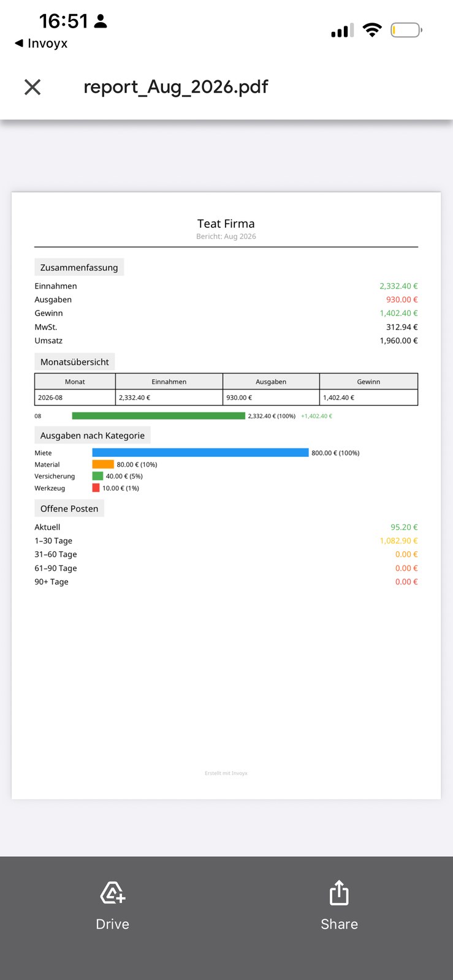This screenshot has width=453, height=980.
Task: Select the 1–30 Tage value 1,082.90 €
Action: pyautogui.click(x=398, y=541)
